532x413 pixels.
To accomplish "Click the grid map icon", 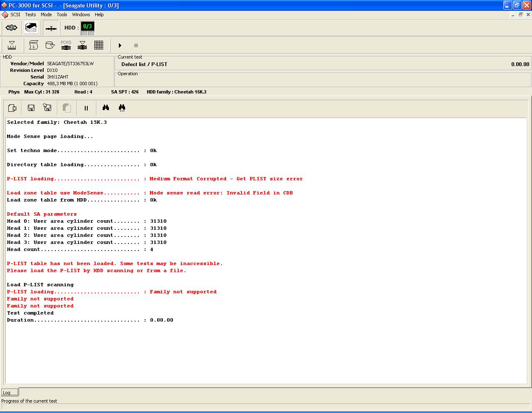I will coord(99,45).
